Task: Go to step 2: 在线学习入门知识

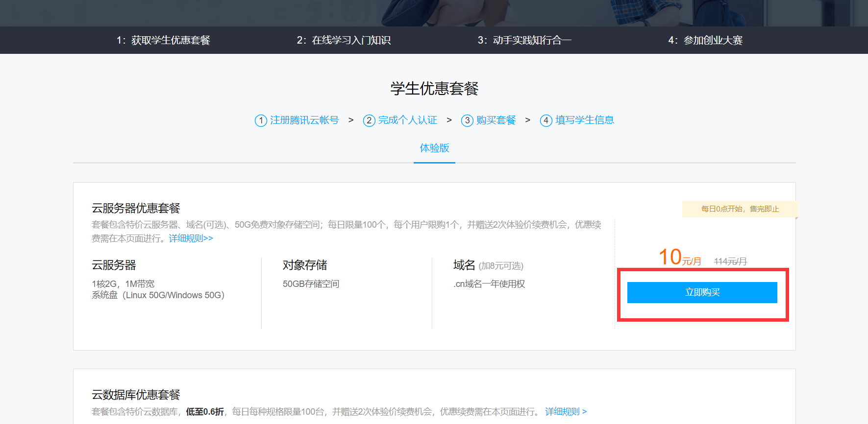Action: 344,40
